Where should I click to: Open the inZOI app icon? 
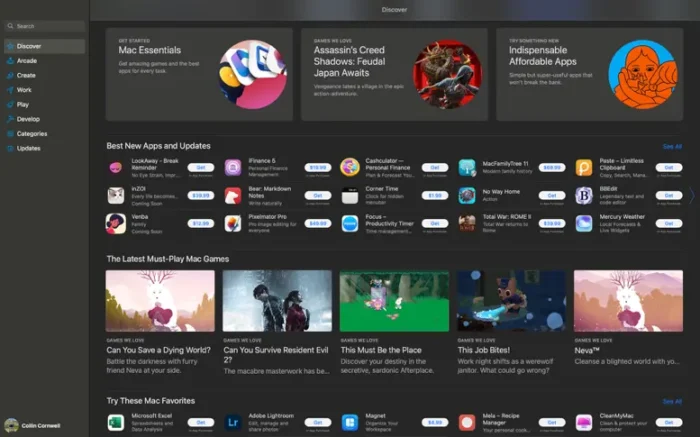click(116, 196)
